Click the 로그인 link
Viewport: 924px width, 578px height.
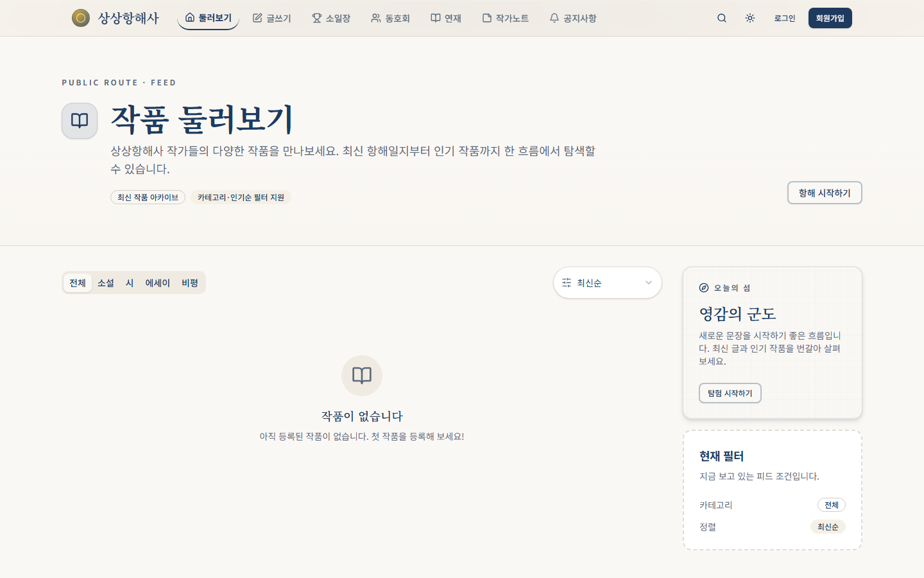784,18
